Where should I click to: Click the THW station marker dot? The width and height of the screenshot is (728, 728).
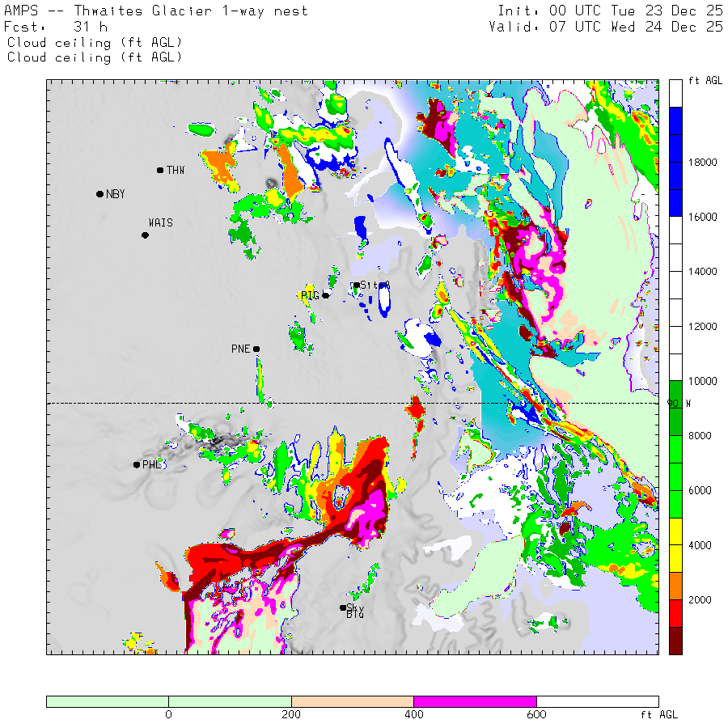click(160, 170)
